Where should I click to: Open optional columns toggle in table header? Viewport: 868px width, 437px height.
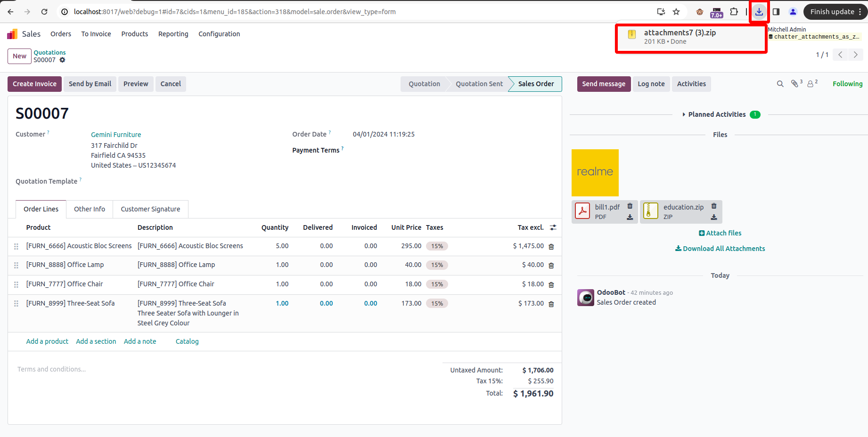[553, 227]
